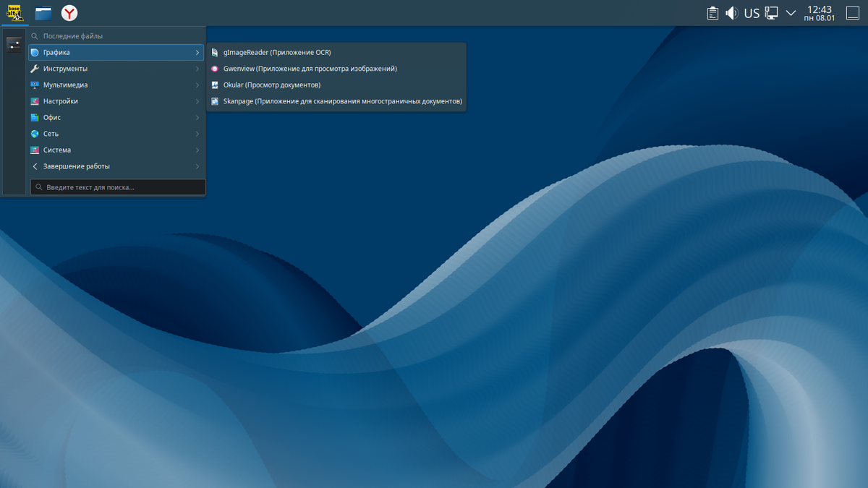Viewport: 868px width, 488px height.
Task: Click the clock to open the calendar
Action: coord(822,12)
